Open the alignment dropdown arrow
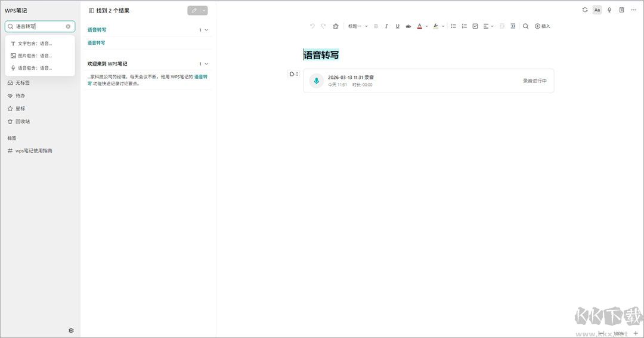This screenshot has height=338, width=644. pyautogui.click(x=492, y=26)
